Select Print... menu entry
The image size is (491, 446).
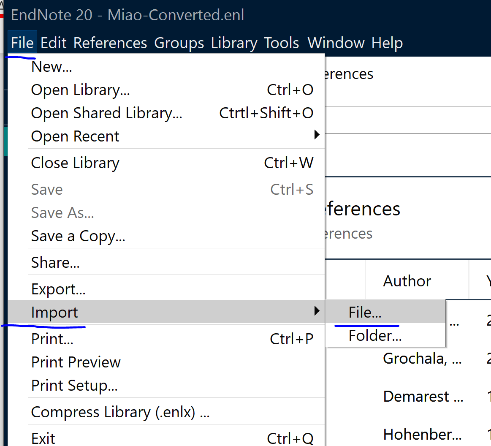pyautogui.click(x=167, y=339)
